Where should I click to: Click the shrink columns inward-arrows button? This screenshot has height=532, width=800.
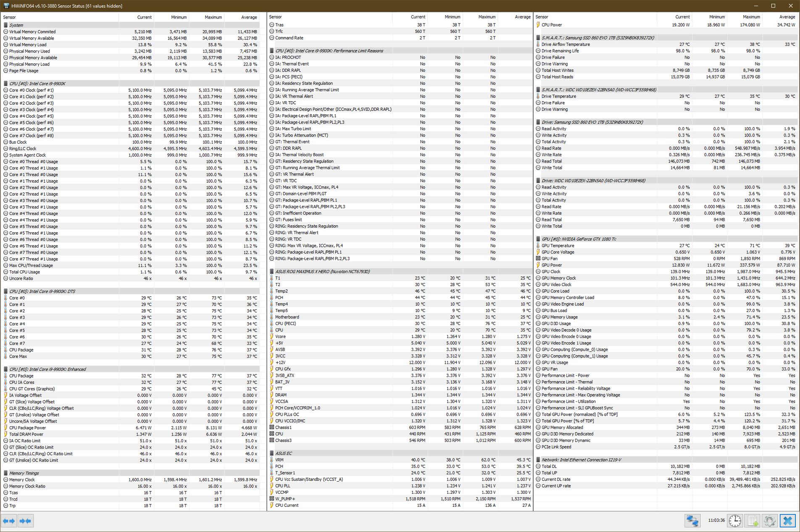tap(25, 521)
